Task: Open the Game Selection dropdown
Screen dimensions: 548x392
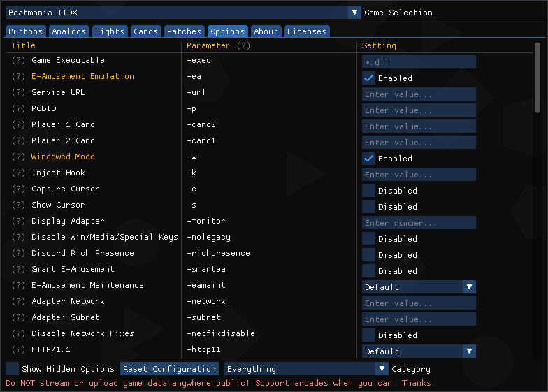Action: pyautogui.click(x=355, y=13)
